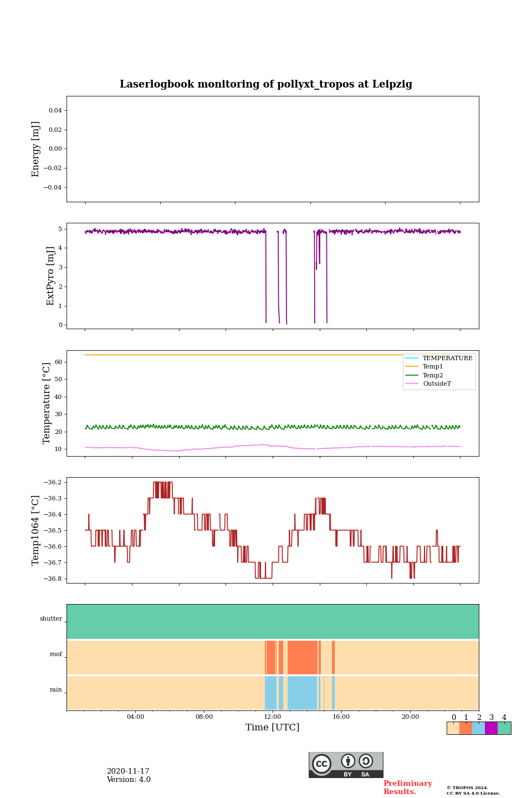Click the cyan TEMPERATURE legend entry
Screen dimensions: 532x798
click(447, 359)
